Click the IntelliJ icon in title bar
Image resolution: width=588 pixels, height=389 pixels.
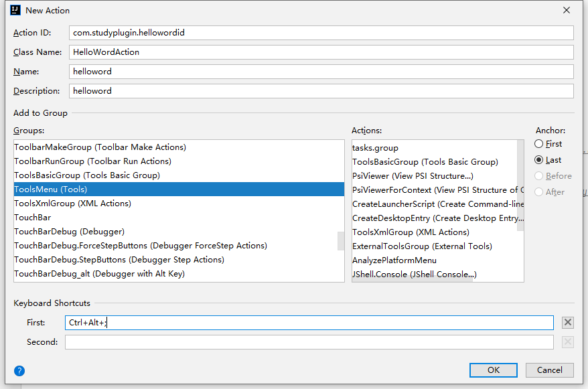pos(15,10)
